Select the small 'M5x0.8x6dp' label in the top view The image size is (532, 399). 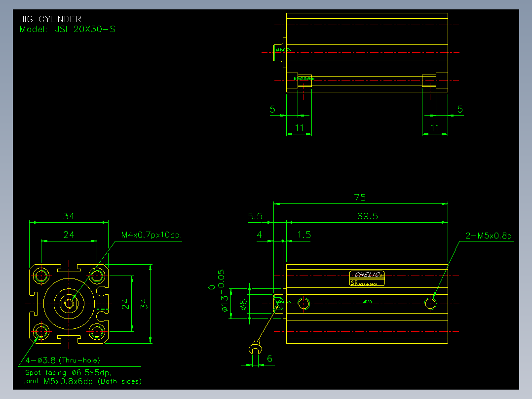tap(304, 79)
